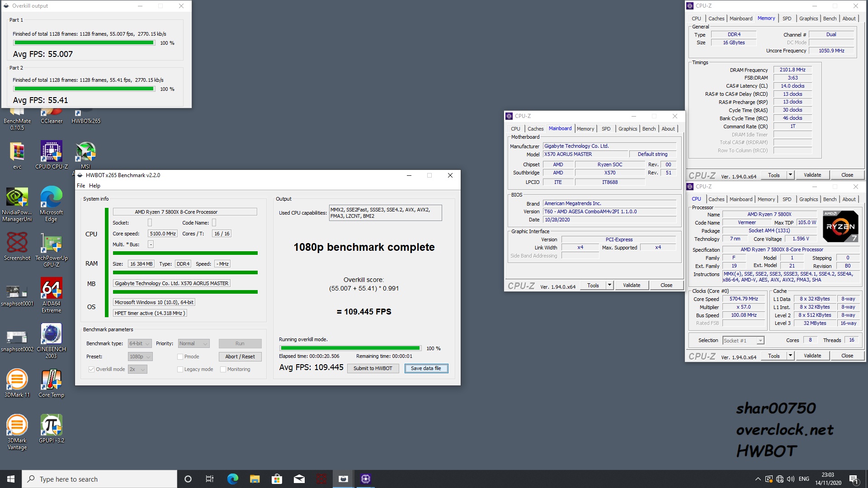This screenshot has width=868, height=488.
Task: Open the Windows Start menu
Action: 11,479
